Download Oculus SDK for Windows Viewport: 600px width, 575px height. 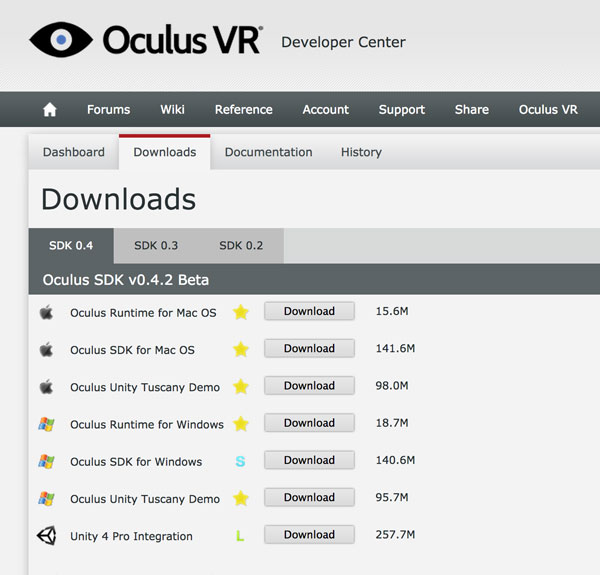309,460
